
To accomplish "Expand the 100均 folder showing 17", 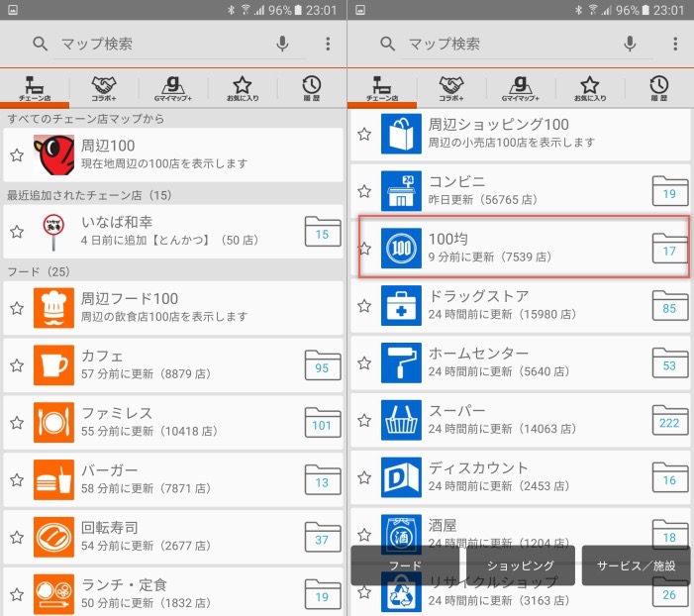I will click(x=670, y=249).
